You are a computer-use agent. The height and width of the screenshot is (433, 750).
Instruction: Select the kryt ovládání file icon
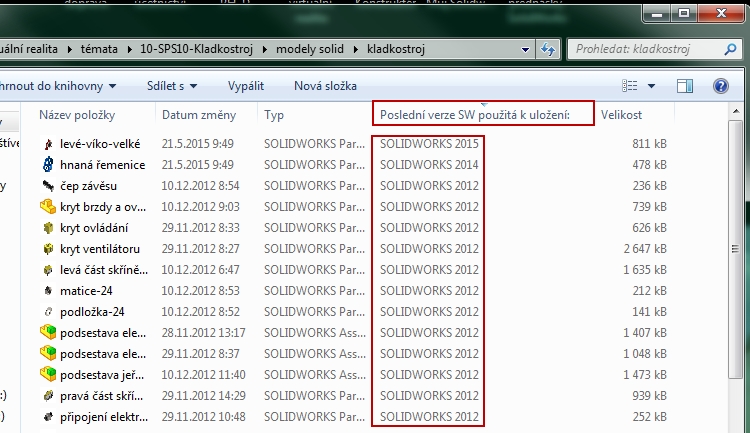(x=48, y=228)
